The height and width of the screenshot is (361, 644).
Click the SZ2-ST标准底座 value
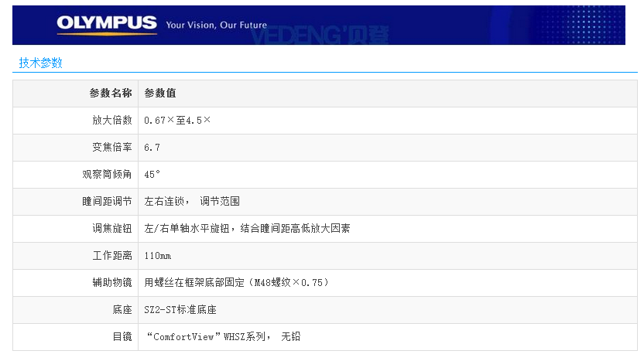point(180,310)
